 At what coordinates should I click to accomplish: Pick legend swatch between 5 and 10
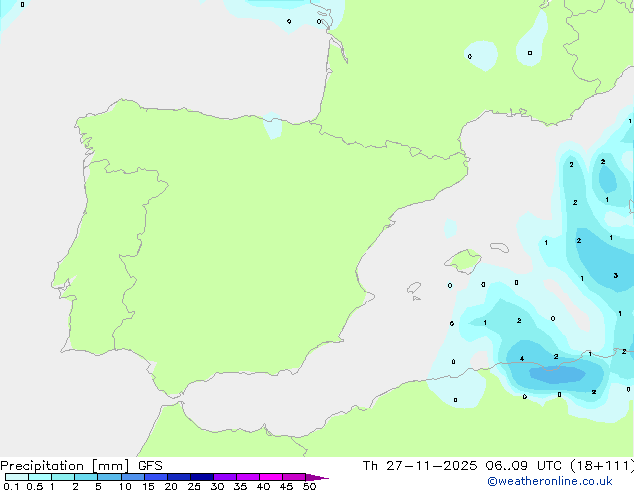point(109,477)
